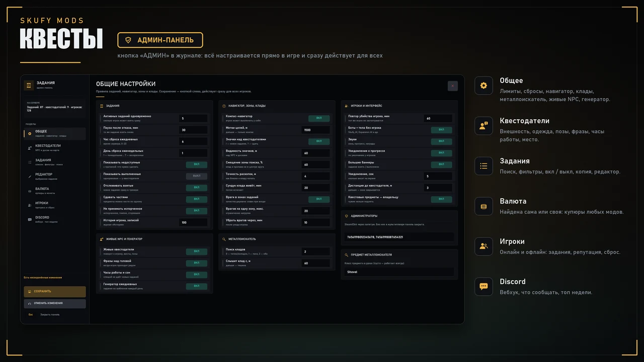Click the Игроки и интерфейс header icon
The width and height of the screenshot is (644, 362).
coord(346,106)
